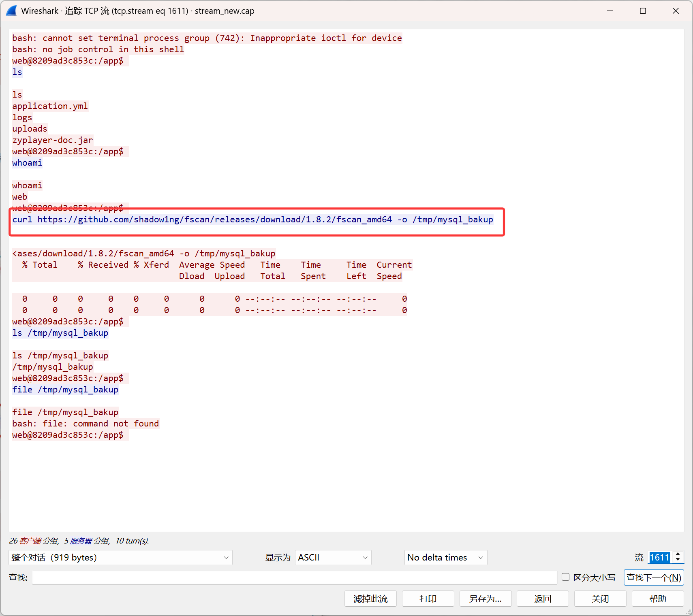Click the 帮助 help button
The height and width of the screenshot is (616, 693).
click(658, 599)
